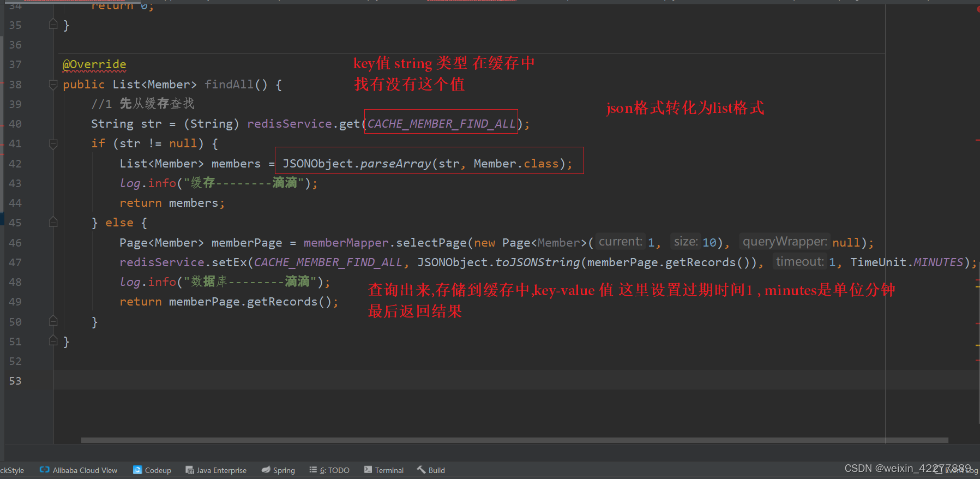Click the findAll method name
This screenshot has height=479, width=980.
point(229,85)
